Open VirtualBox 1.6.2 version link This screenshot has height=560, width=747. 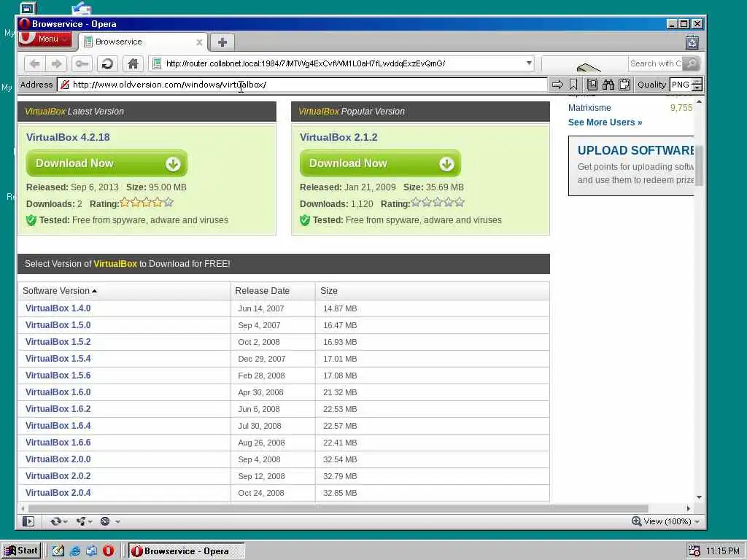pos(58,409)
